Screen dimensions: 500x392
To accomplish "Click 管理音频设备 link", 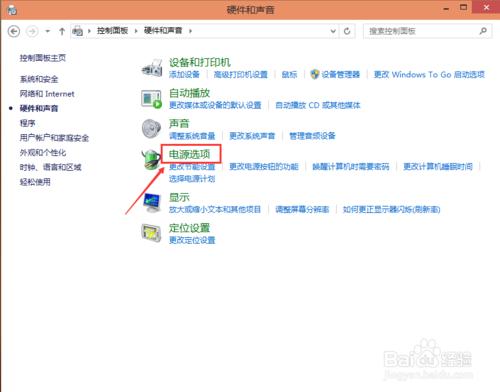I will pos(312,136).
